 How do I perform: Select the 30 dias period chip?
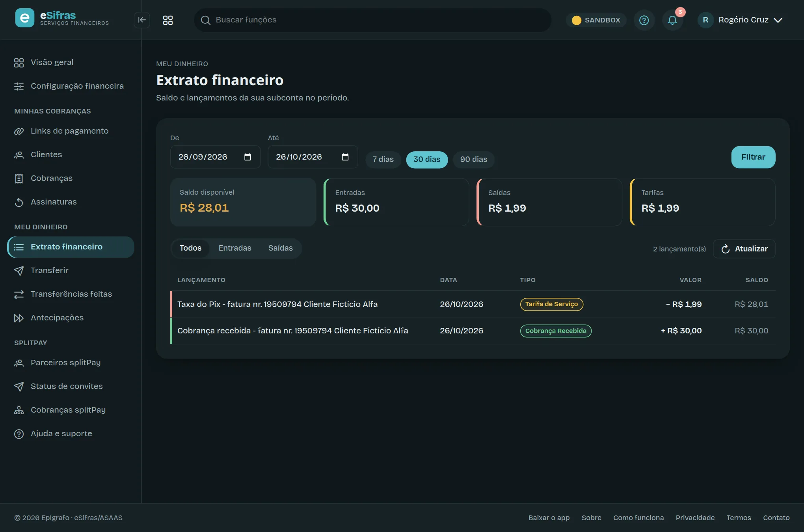tap(427, 160)
